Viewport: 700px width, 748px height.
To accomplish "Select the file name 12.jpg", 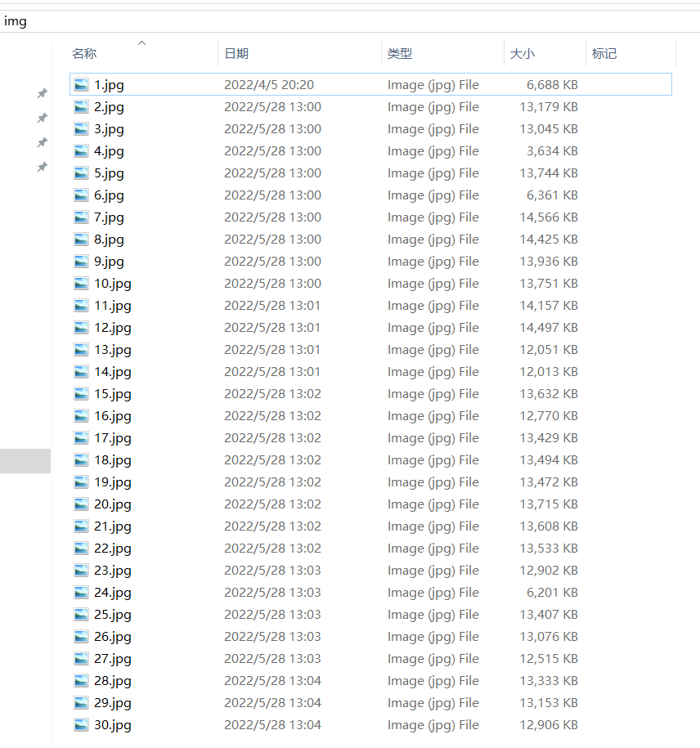I will coord(113,327).
